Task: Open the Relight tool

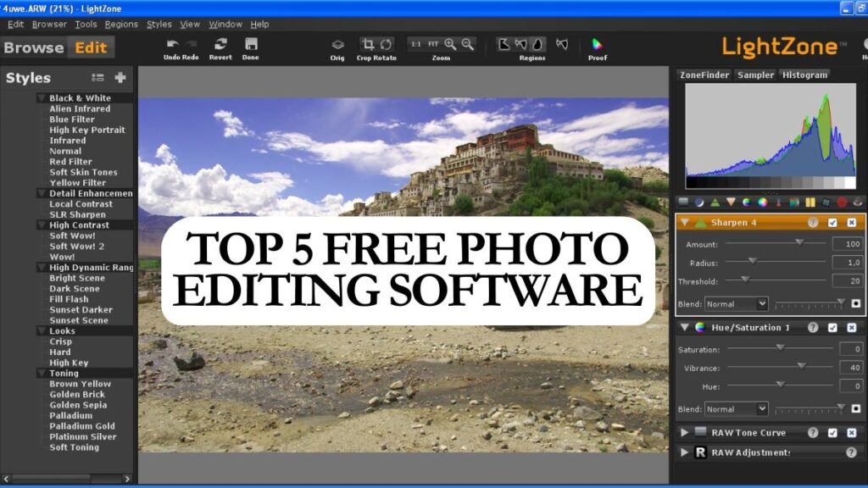Action: pyautogui.click(x=699, y=202)
